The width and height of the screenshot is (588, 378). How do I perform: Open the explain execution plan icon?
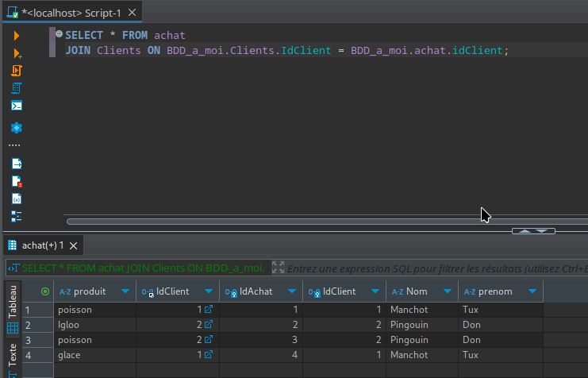point(17,88)
